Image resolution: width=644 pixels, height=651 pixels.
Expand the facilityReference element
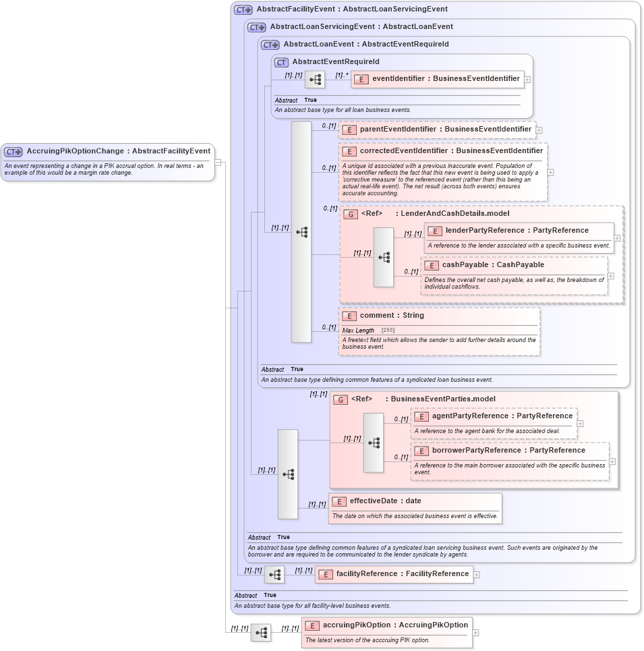tap(476, 573)
